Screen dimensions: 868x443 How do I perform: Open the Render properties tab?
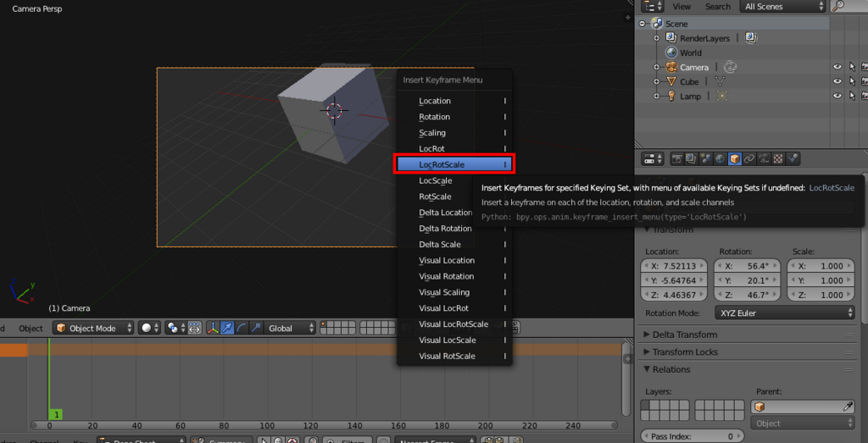click(677, 159)
